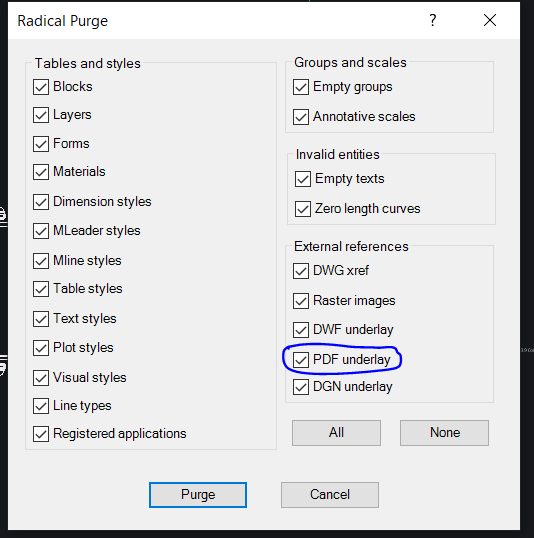Click the None button
Image resolution: width=534 pixels, height=538 pixels.
[x=444, y=433]
